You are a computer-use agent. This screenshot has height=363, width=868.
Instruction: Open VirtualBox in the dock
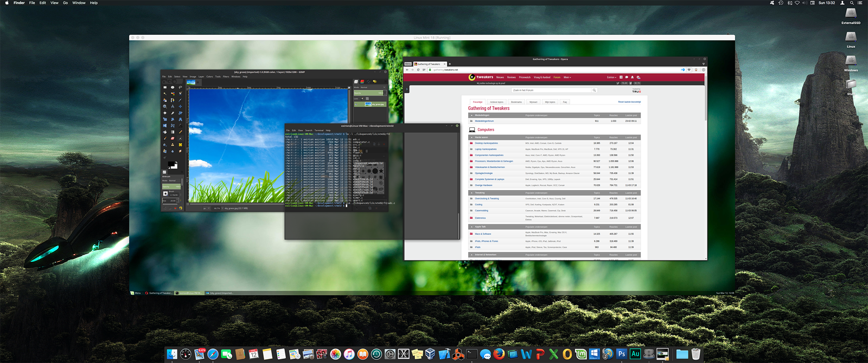tap(430, 354)
